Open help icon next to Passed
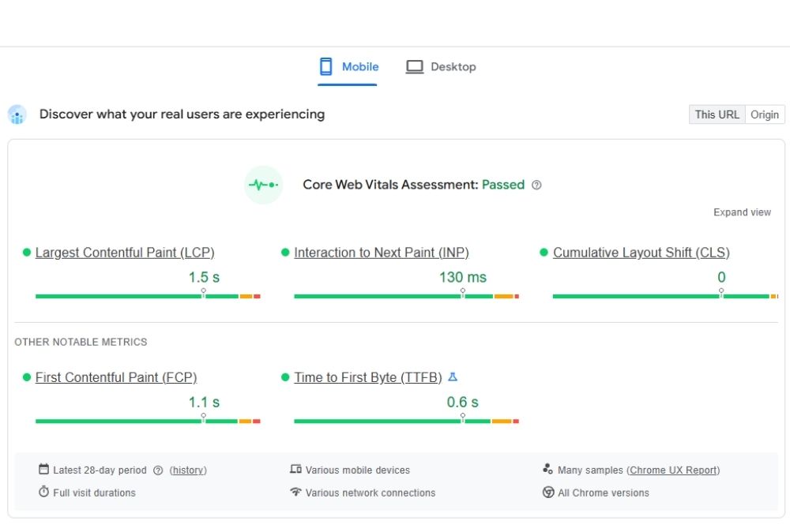Image resolution: width=790 pixels, height=532 pixels. pyautogui.click(x=536, y=185)
